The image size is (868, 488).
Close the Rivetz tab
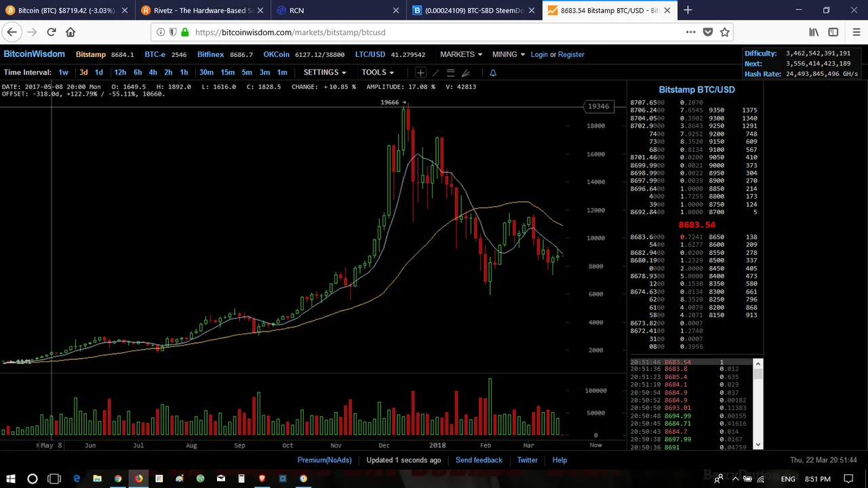pyautogui.click(x=260, y=10)
